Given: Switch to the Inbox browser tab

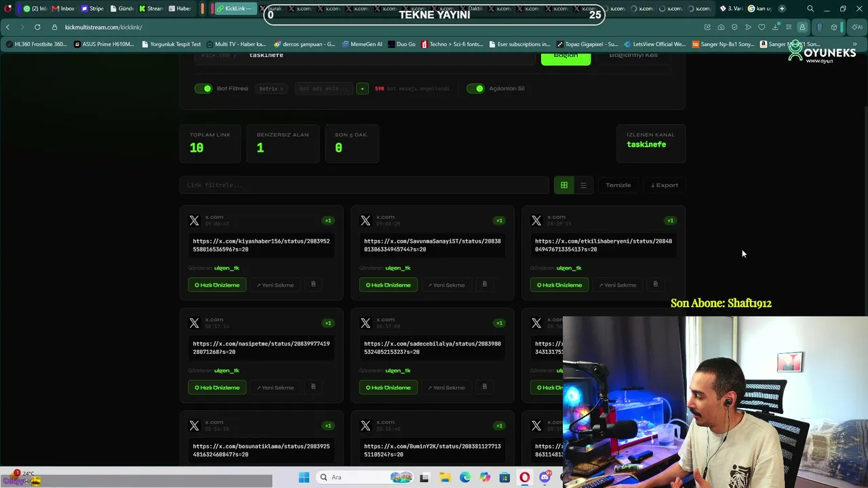Looking at the screenshot, I should coord(62,9).
